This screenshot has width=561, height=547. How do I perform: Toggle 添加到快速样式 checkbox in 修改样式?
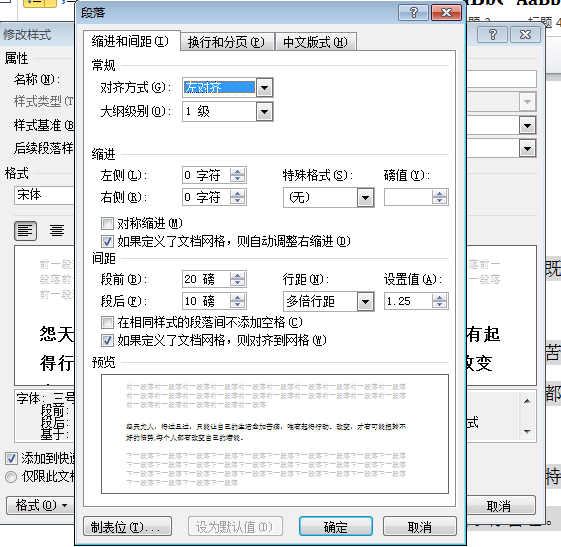(x=11, y=458)
